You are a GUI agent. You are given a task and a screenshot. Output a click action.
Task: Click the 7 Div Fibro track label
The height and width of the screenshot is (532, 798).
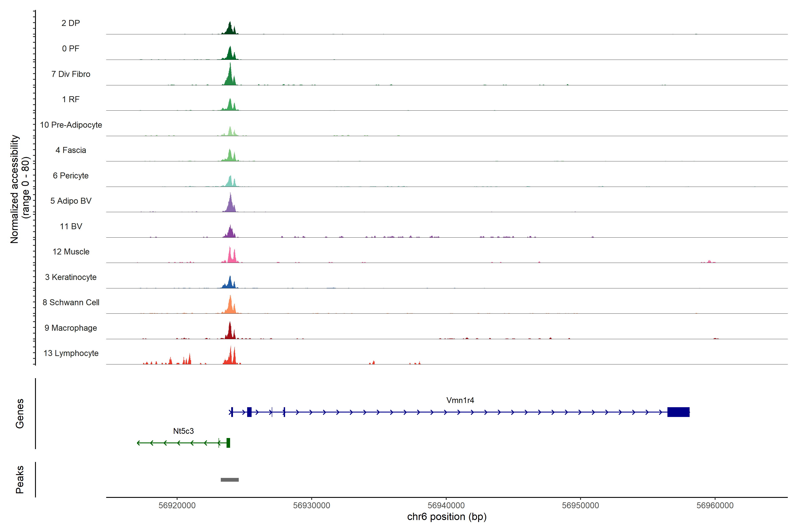coord(70,74)
